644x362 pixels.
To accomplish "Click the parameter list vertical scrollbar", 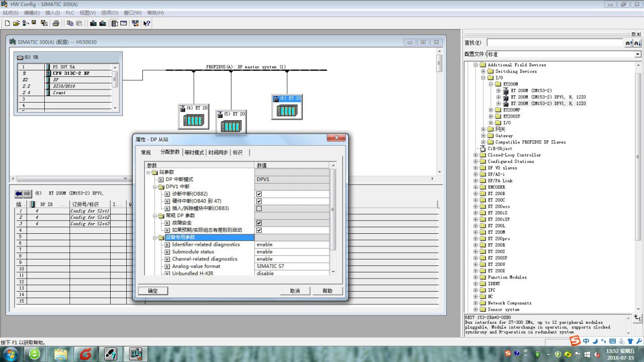I will coord(333,219).
